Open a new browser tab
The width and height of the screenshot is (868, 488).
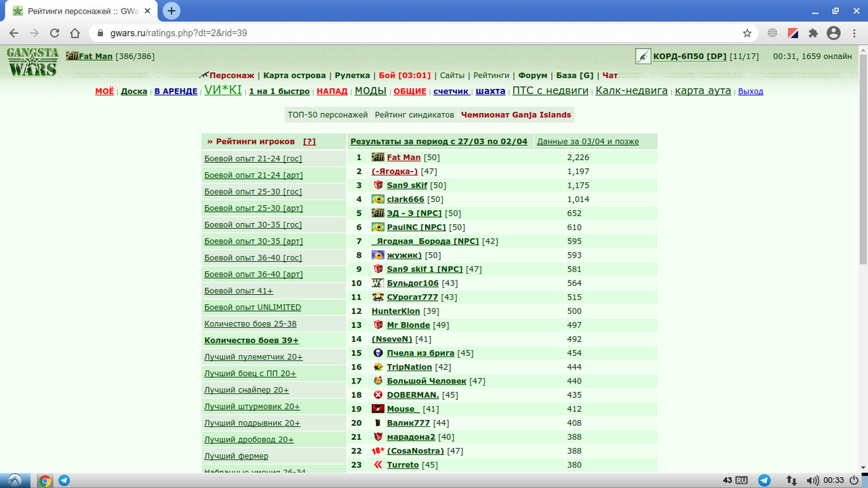pos(172,11)
